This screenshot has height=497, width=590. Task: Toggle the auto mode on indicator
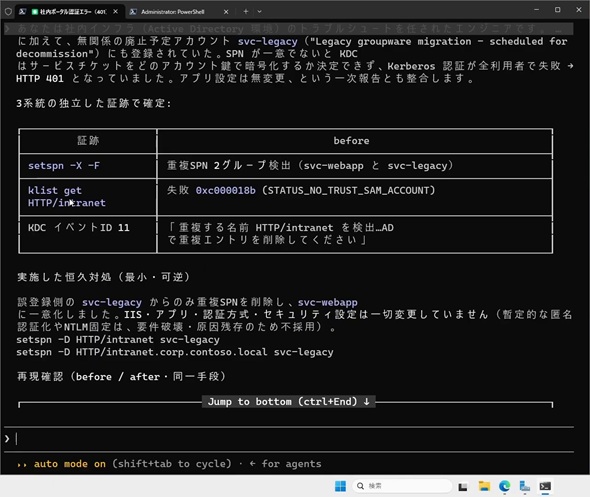(x=69, y=464)
